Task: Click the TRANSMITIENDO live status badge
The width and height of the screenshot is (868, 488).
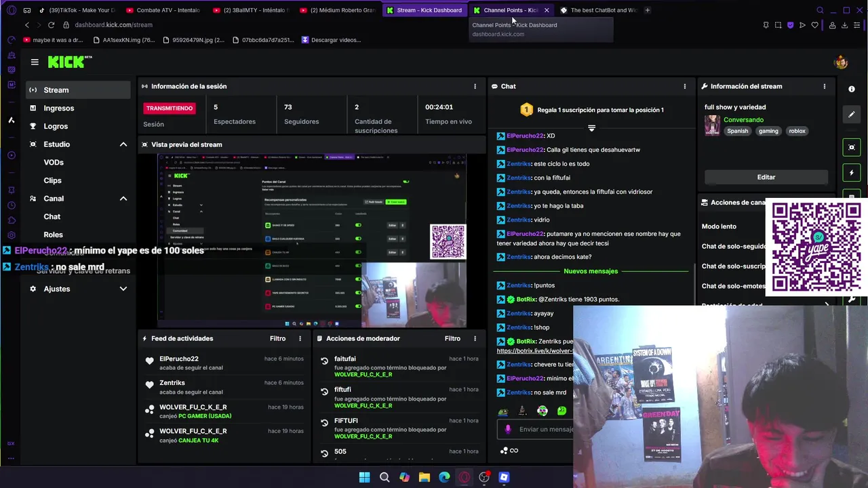Action: point(170,108)
